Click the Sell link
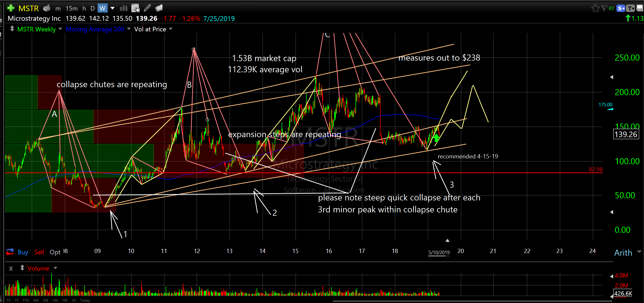644x303 pixels. click(39, 252)
